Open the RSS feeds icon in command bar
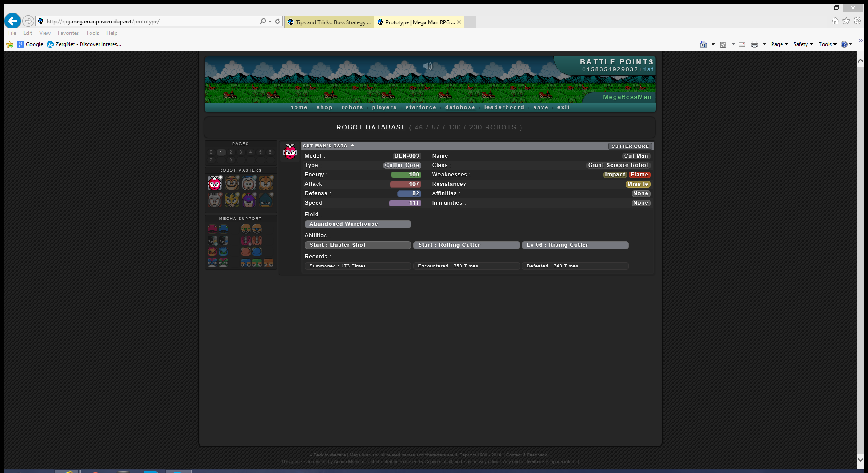Image resolution: width=868 pixels, height=473 pixels. coord(723,44)
